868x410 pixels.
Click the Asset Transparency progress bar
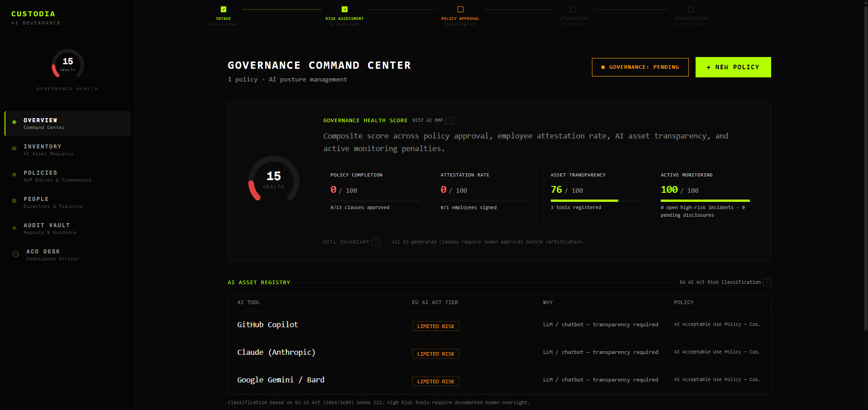click(595, 200)
